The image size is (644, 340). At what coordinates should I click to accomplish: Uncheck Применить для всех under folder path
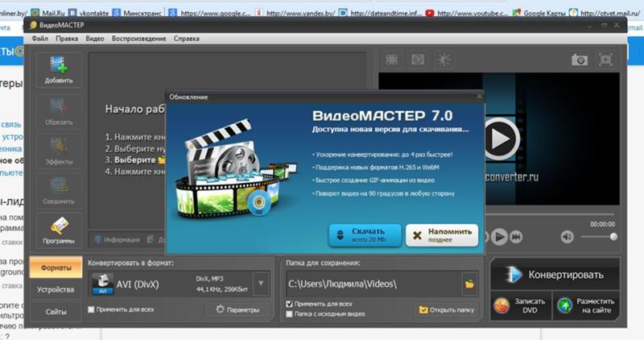click(x=289, y=304)
